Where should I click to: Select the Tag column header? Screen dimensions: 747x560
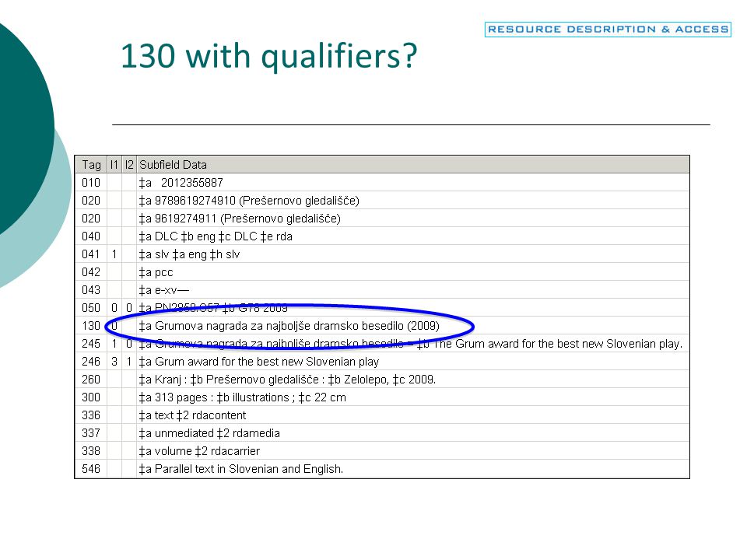[x=91, y=165]
